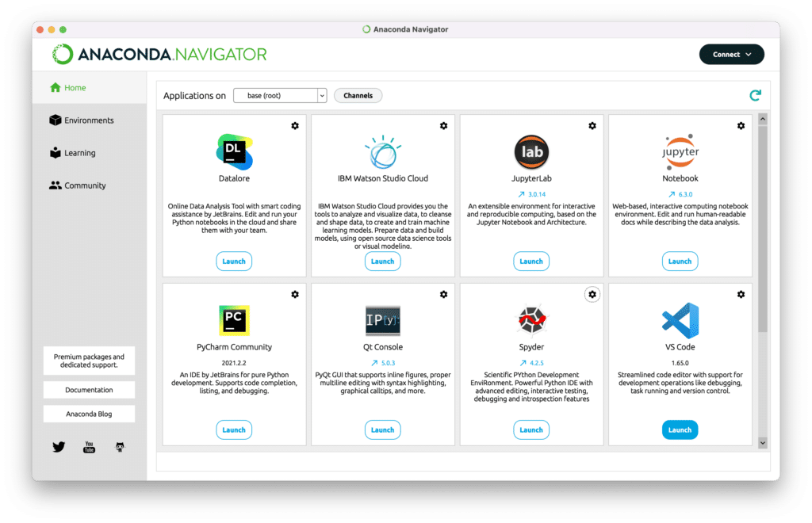Launch Qt Console

(x=383, y=429)
